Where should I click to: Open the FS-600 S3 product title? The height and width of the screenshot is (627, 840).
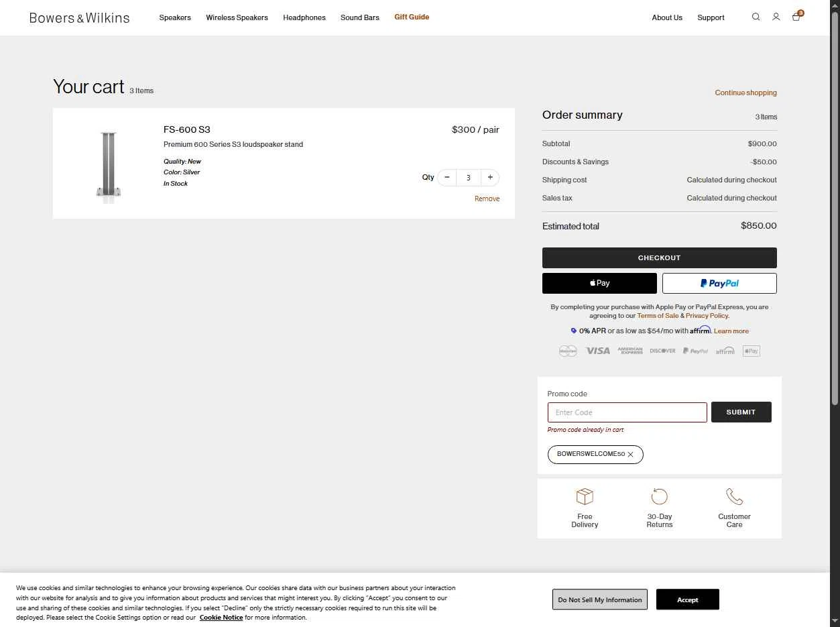[x=187, y=129]
